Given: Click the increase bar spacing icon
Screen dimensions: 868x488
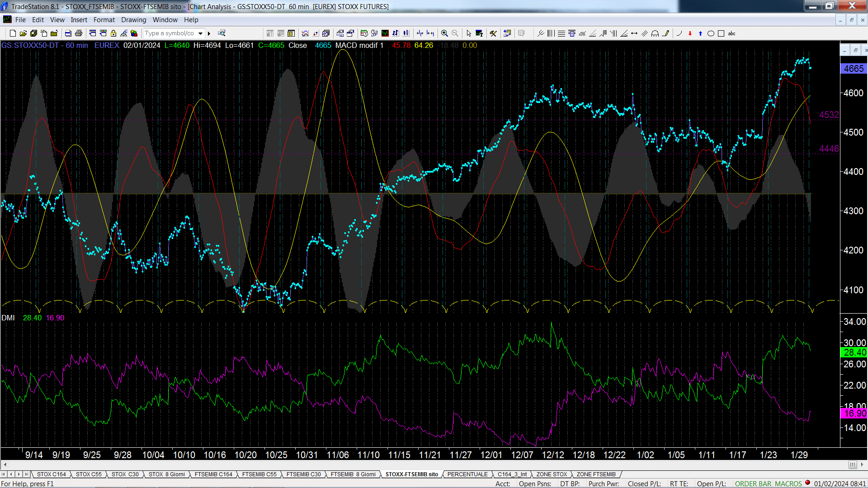Looking at the screenshot, I should [430, 33].
